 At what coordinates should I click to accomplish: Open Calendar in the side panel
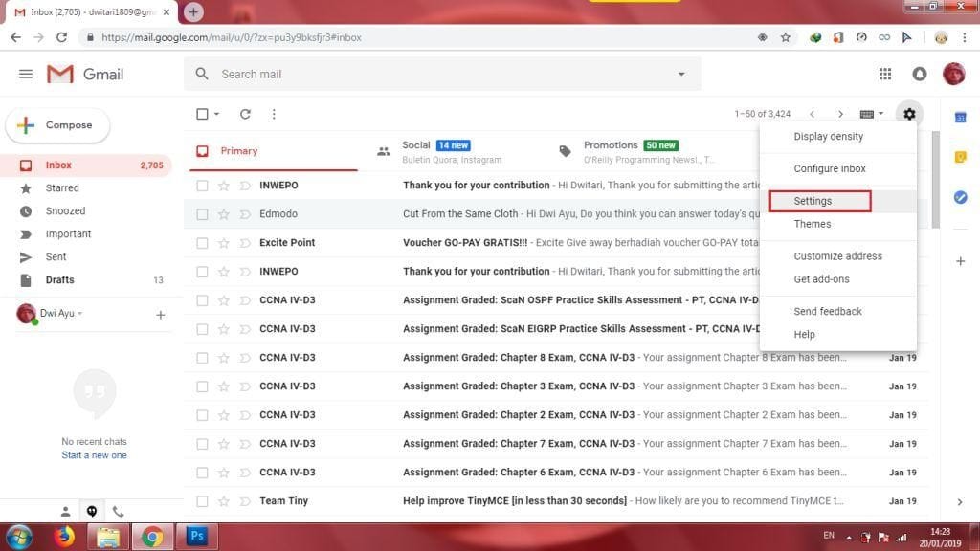point(961,118)
